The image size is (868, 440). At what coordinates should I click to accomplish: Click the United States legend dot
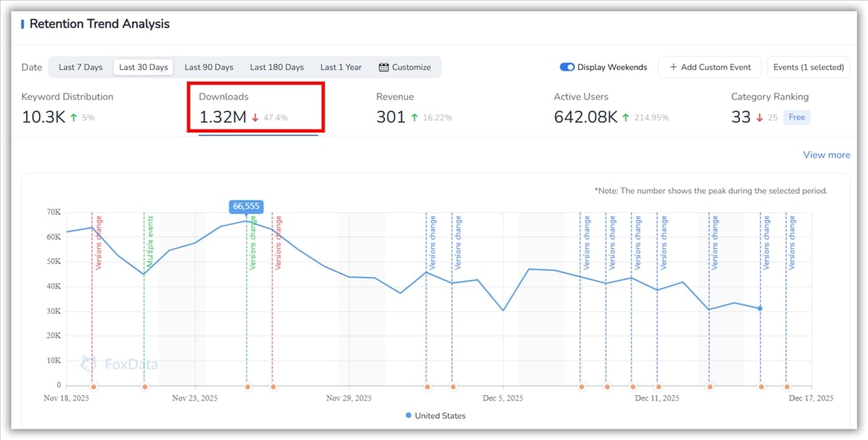point(409,416)
